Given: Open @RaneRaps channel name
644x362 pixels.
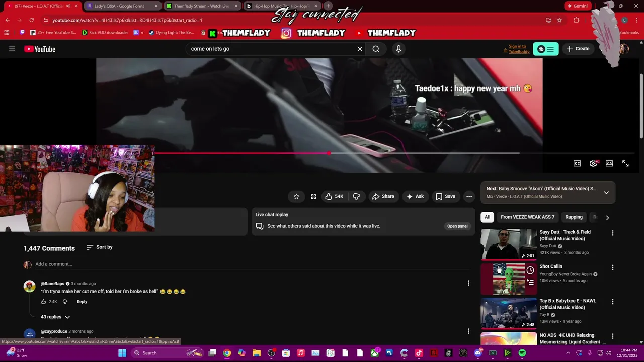Looking at the screenshot, I should (x=52, y=284).
